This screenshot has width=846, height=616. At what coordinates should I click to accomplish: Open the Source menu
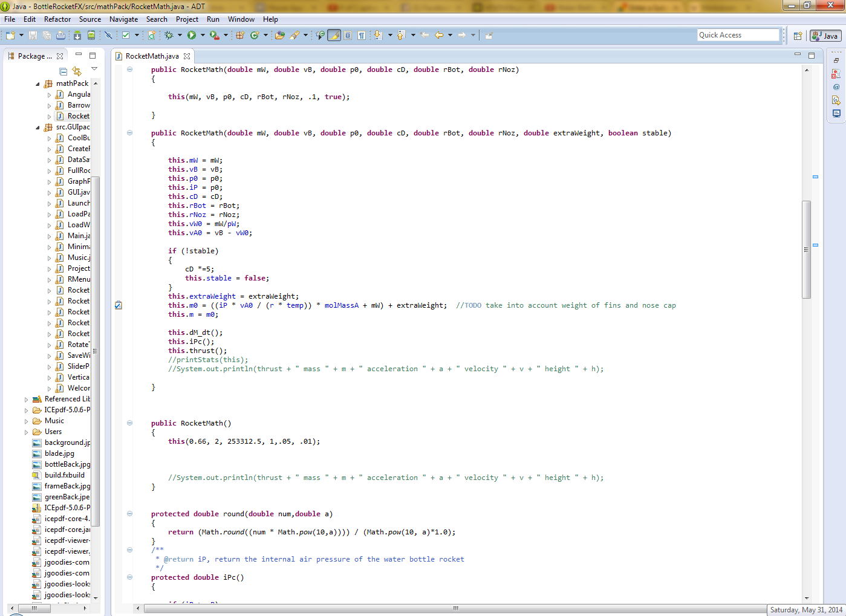(90, 19)
